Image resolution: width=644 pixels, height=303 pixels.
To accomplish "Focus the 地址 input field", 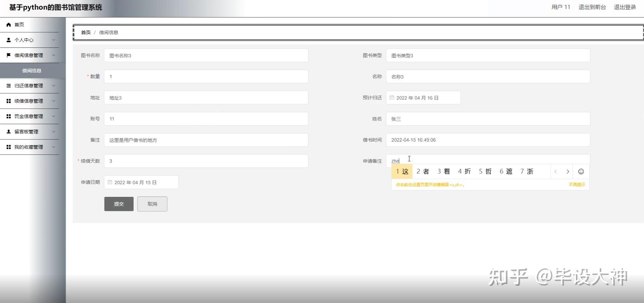I will tap(206, 98).
